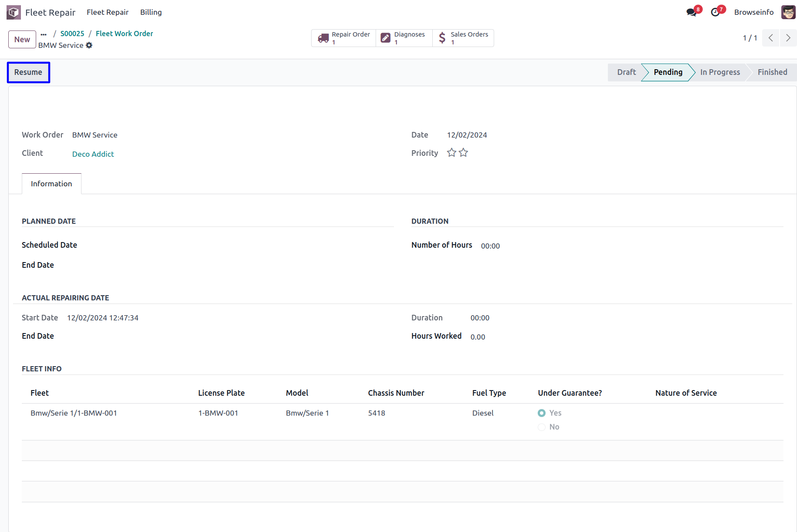
Task: Open the Deco Addict client link
Action: point(93,154)
